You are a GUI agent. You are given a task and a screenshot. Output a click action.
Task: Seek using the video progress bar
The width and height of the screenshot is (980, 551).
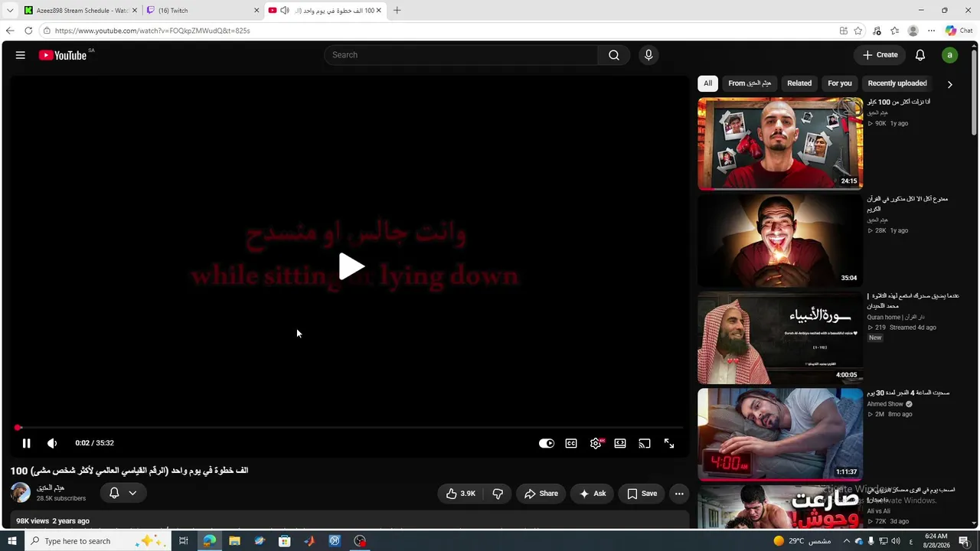pyautogui.click(x=349, y=427)
